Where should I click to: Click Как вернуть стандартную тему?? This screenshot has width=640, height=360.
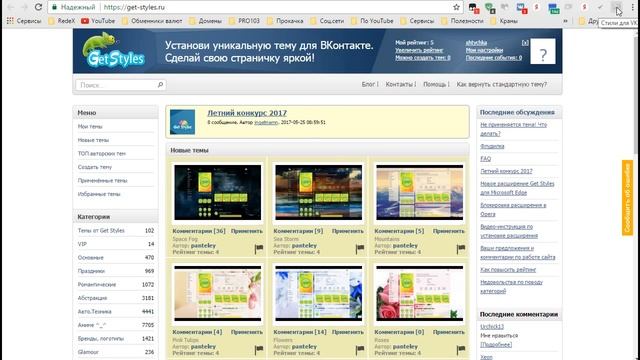pyautogui.click(x=502, y=84)
